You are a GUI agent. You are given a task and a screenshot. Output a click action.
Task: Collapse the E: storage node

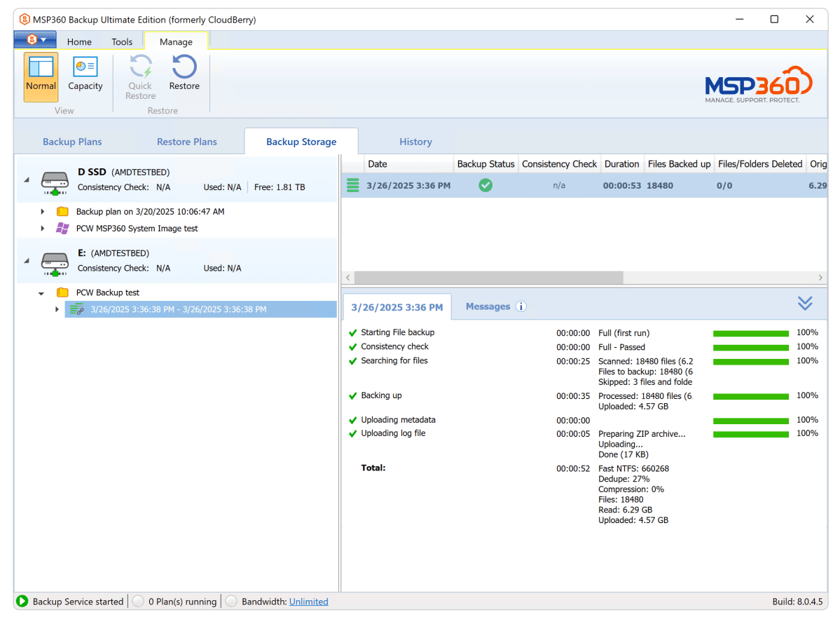27,261
